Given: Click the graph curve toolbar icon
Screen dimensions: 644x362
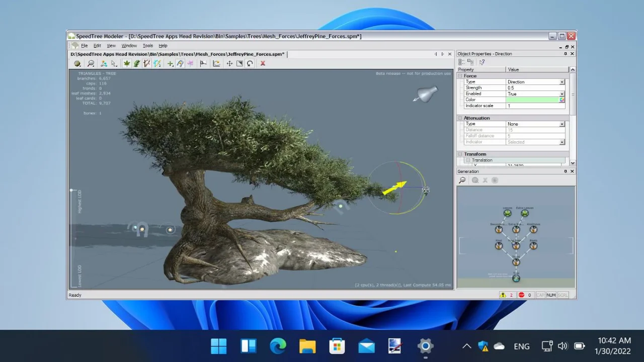Looking at the screenshot, I should 216,63.
